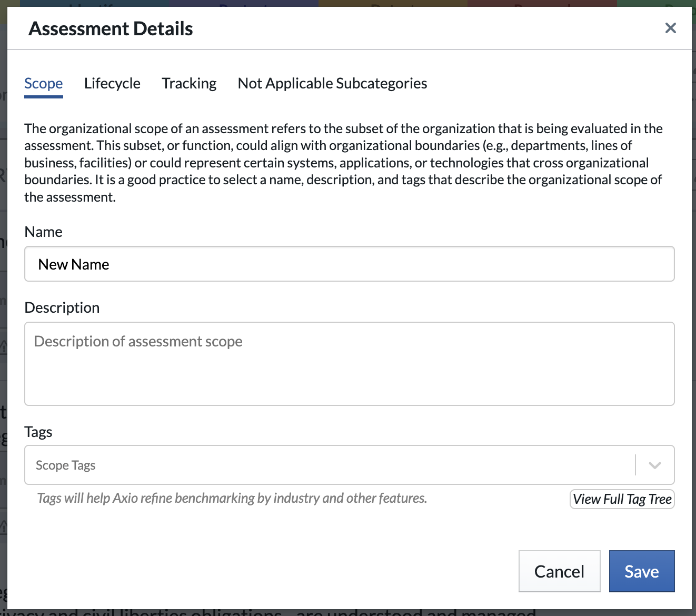Save the assessment details
Viewport: 696px width, 616px height.
[x=642, y=571]
